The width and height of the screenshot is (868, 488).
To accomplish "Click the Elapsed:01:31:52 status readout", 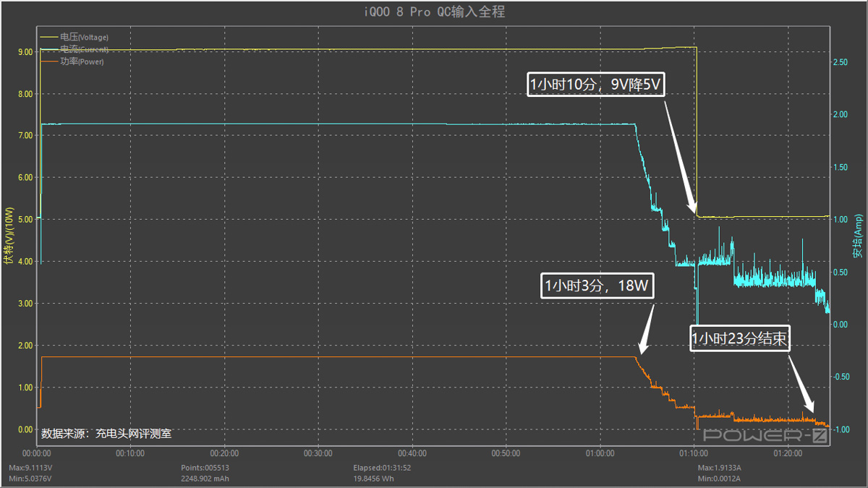I will (x=381, y=468).
